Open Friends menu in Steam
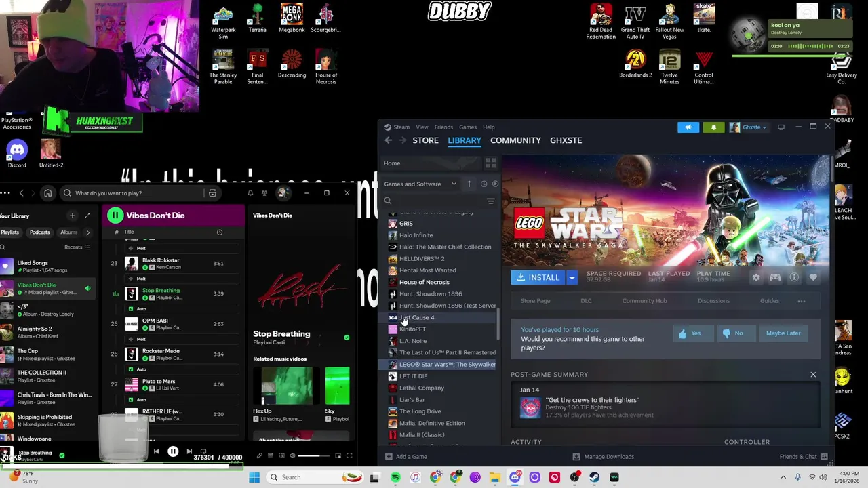The height and width of the screenshot is (488, 868). click(443, 127)
